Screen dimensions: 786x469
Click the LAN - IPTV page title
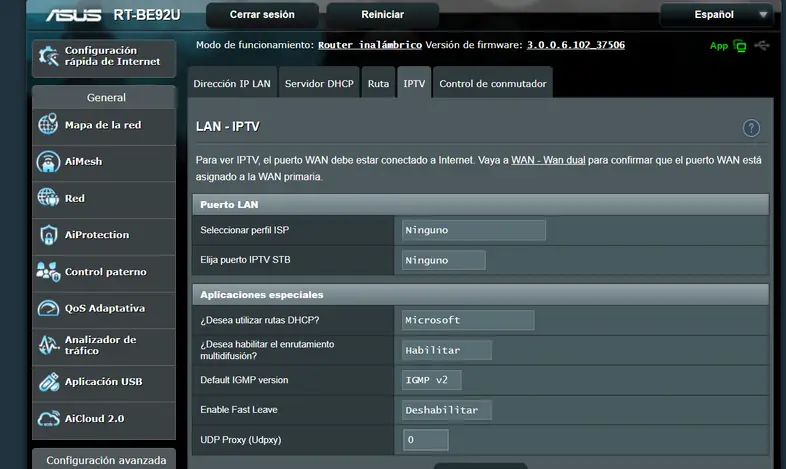pyautogui.click(x=228, y=127)
